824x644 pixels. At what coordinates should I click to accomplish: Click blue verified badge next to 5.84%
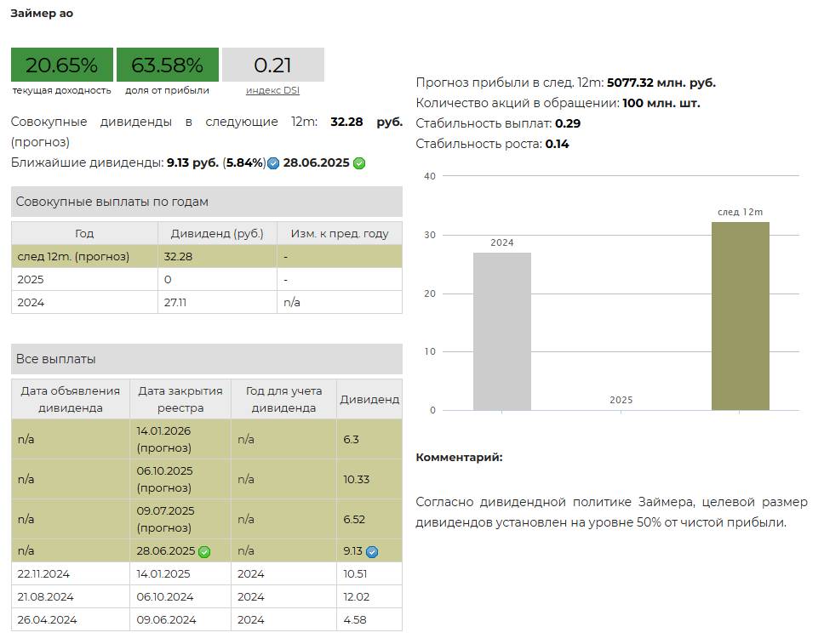[x=273, y=163]
